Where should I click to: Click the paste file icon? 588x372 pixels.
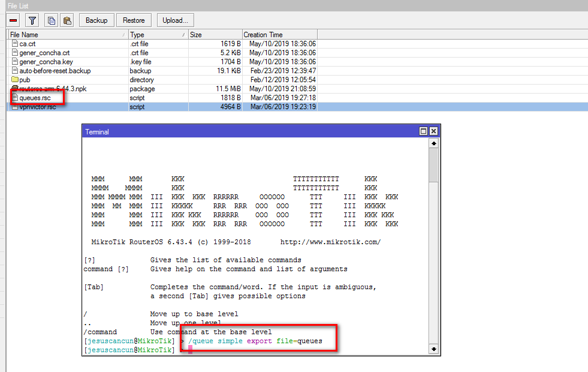[67, 20]
